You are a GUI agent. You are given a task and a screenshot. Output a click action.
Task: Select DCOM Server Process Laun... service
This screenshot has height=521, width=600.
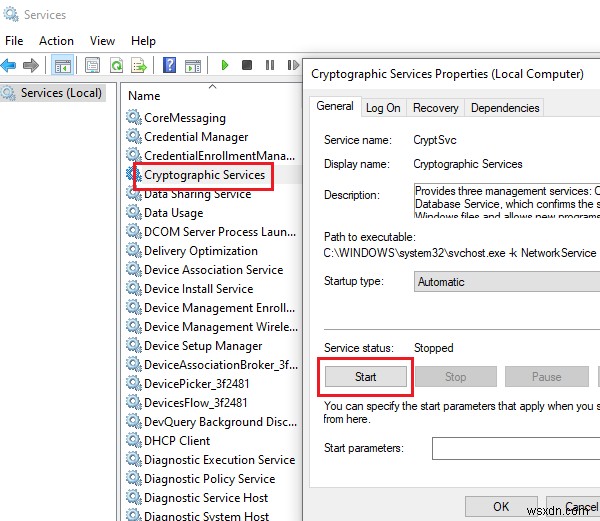point(220,232)
